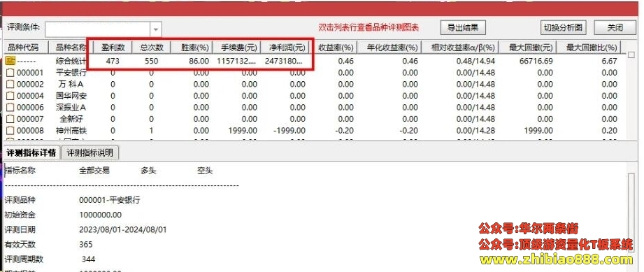Click the icon beside 000008 神州高铁
The image size is (644, 272).
(10, 131)
